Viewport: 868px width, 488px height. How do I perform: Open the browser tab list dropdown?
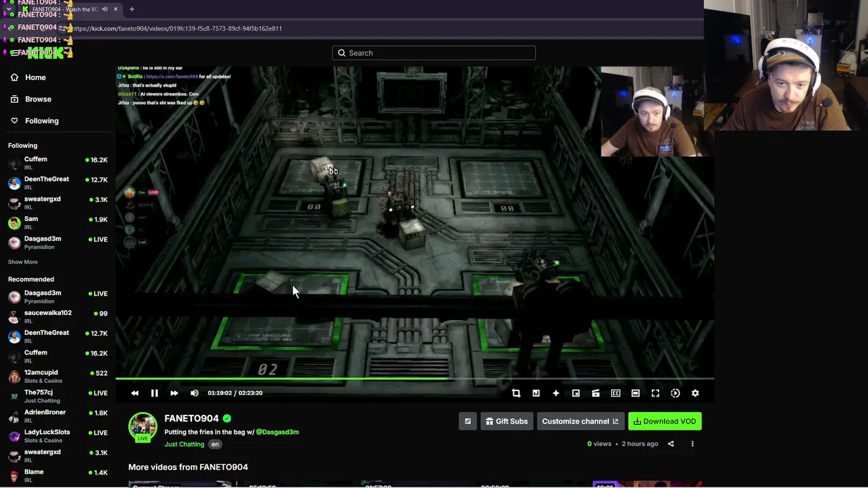pos(8,9)
